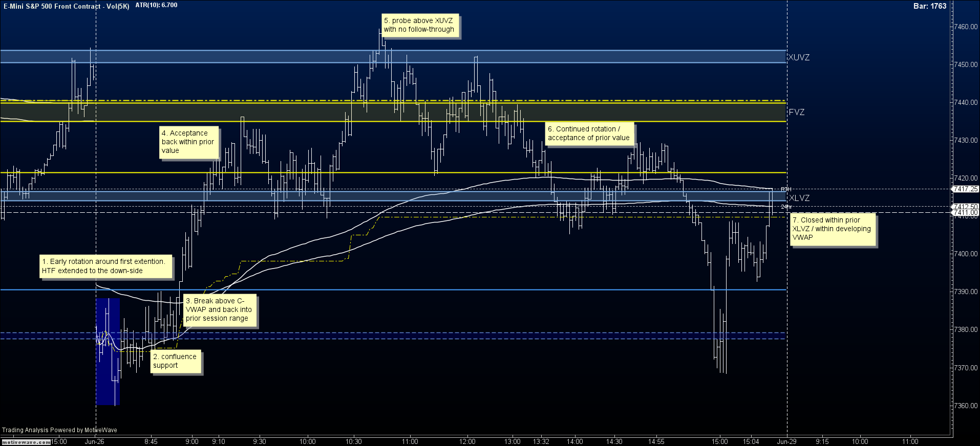
Task: Click the 7370.00 price axis label
Action: [966, 368]
